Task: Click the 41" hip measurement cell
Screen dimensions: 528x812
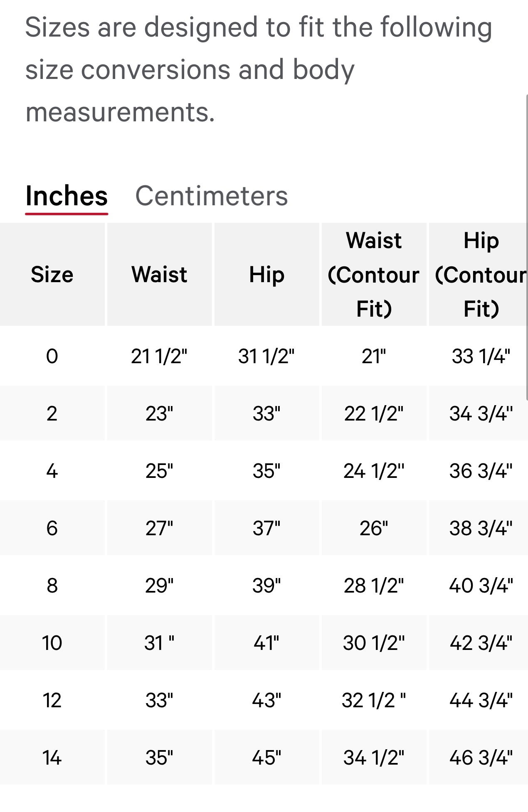Action: [266, 643]
